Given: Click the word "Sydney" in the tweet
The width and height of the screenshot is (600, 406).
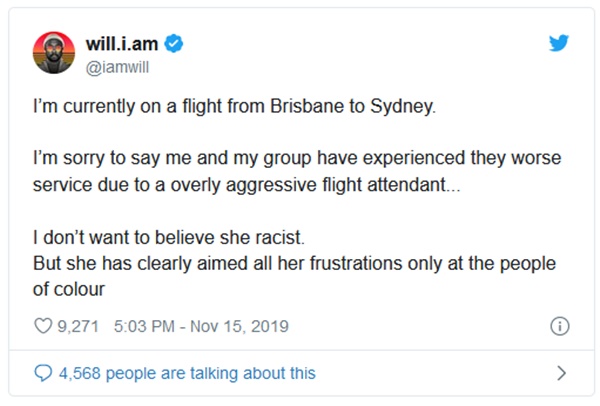Looking at the screenshot, I should click(408, 106).
